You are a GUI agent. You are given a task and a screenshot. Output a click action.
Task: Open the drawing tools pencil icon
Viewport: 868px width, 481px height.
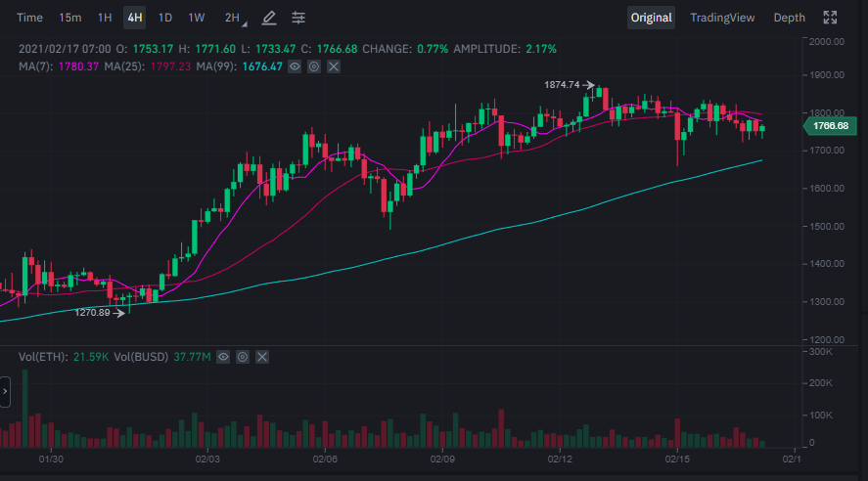[x=269, y=18]
